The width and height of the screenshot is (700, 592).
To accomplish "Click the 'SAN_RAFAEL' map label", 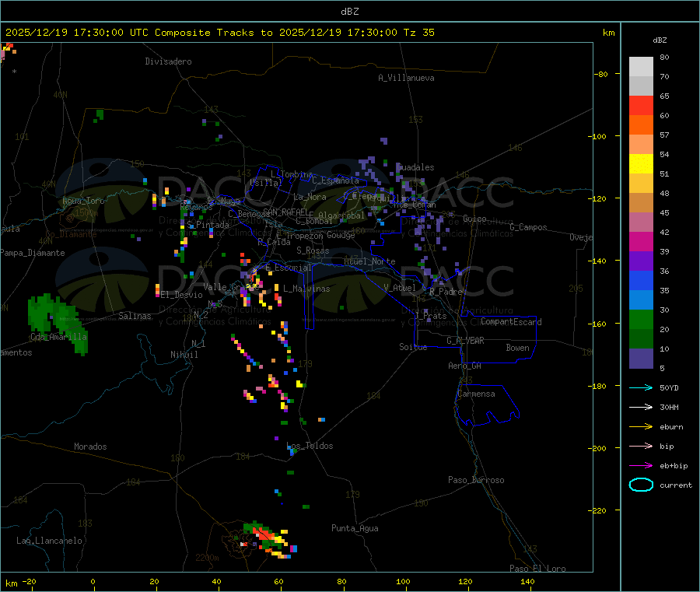I will [285, 212].
